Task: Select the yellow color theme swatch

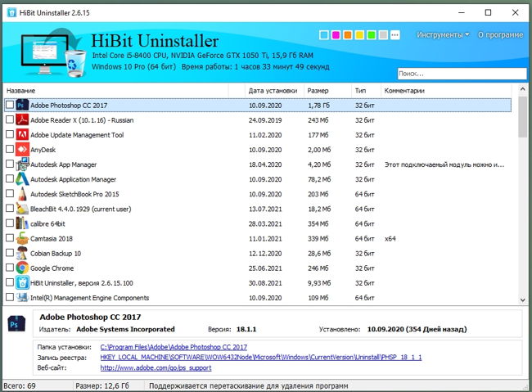Action: click(359, 35)
